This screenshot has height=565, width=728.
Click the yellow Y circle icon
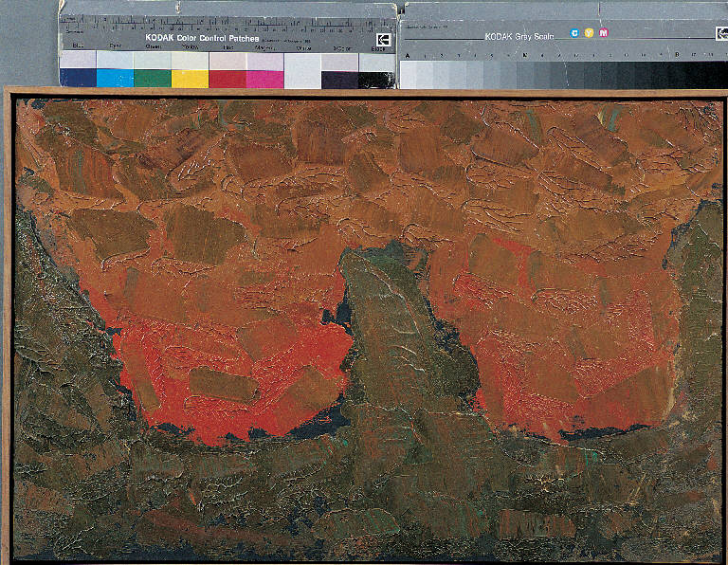tap(589, 33)
